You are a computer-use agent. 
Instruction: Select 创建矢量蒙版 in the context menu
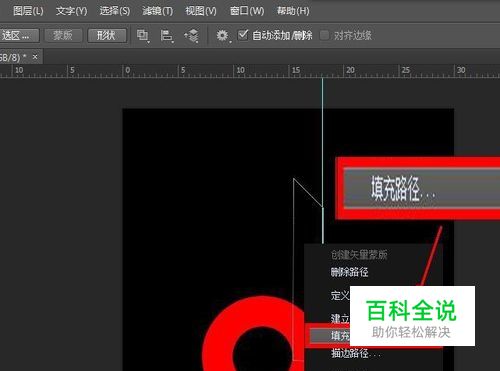[359, 255]
